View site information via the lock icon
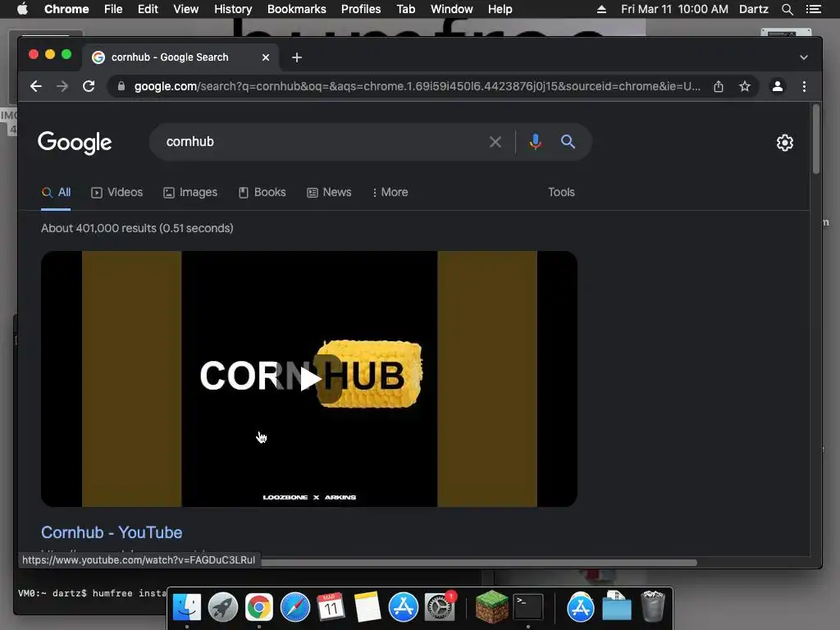Screen dimensions: 840x630 [121, 86]
